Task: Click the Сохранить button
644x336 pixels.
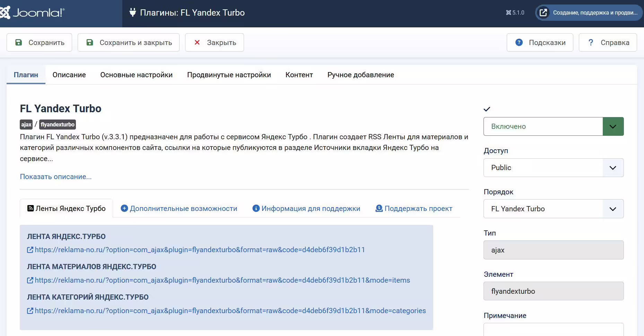Action: click(40, 42)
